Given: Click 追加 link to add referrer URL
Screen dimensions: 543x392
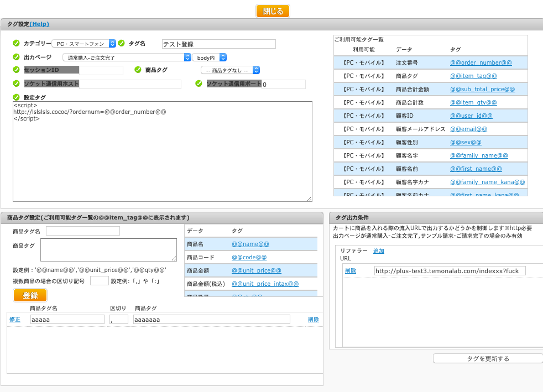Looking at the screenshot, I should coord(379,251).
